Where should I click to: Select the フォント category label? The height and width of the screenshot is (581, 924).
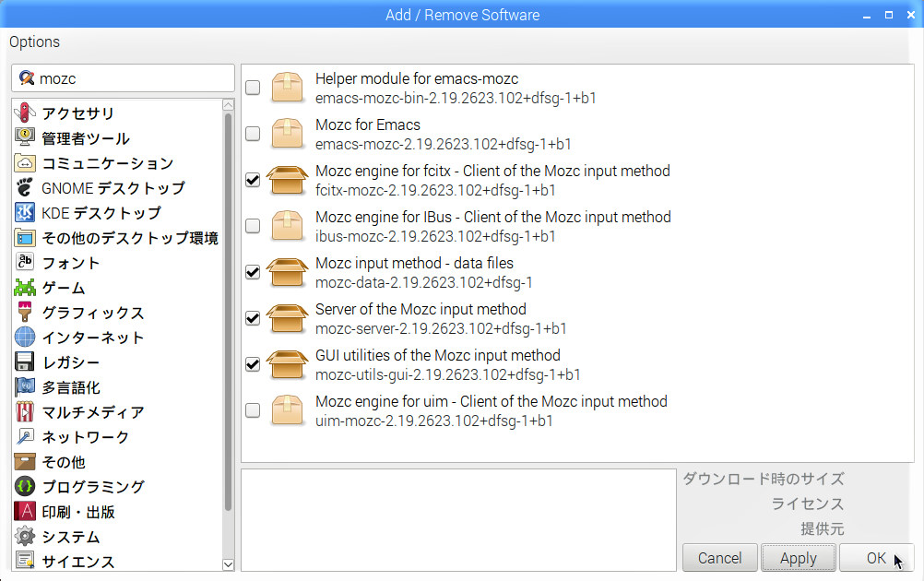[71, 263]
